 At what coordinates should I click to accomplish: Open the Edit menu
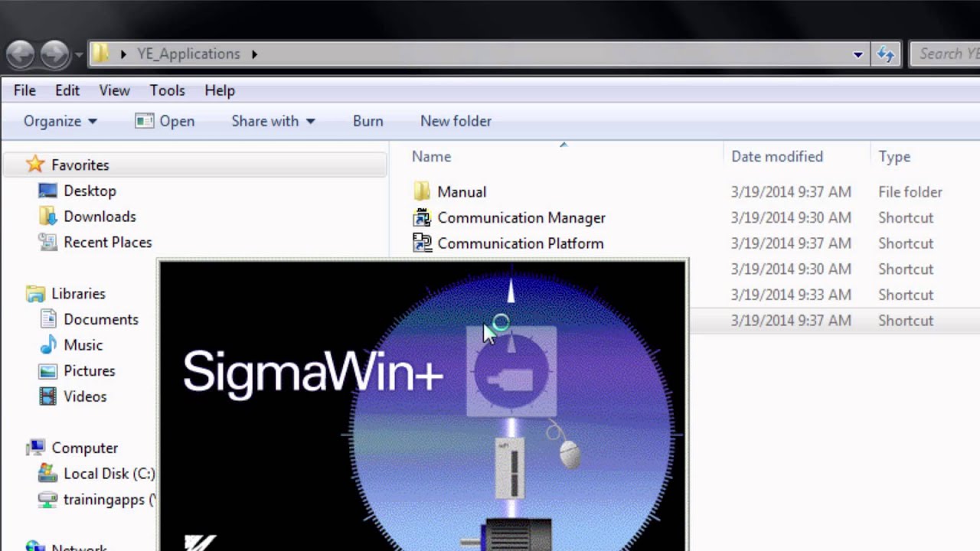(x=67, y=90)
